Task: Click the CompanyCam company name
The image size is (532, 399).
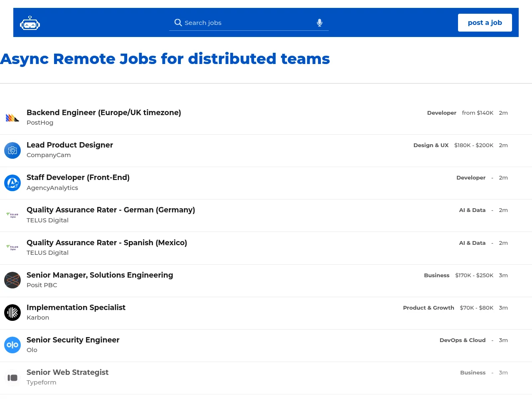Action: [49, 155]
